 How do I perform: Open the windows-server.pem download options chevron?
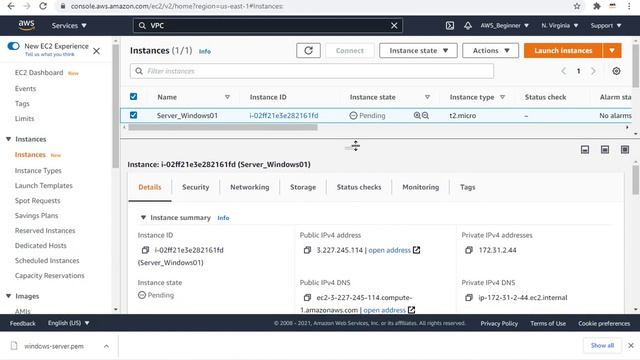click(106, 346)
